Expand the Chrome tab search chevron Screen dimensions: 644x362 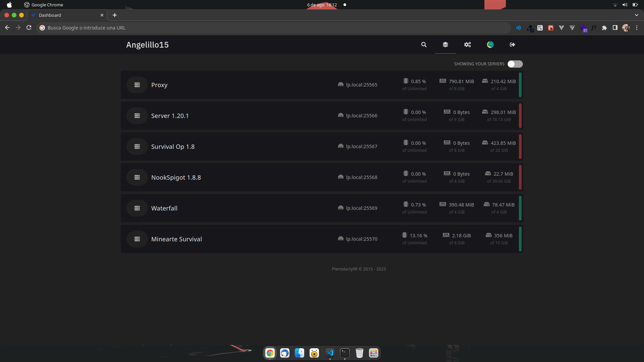click(636, 15)
